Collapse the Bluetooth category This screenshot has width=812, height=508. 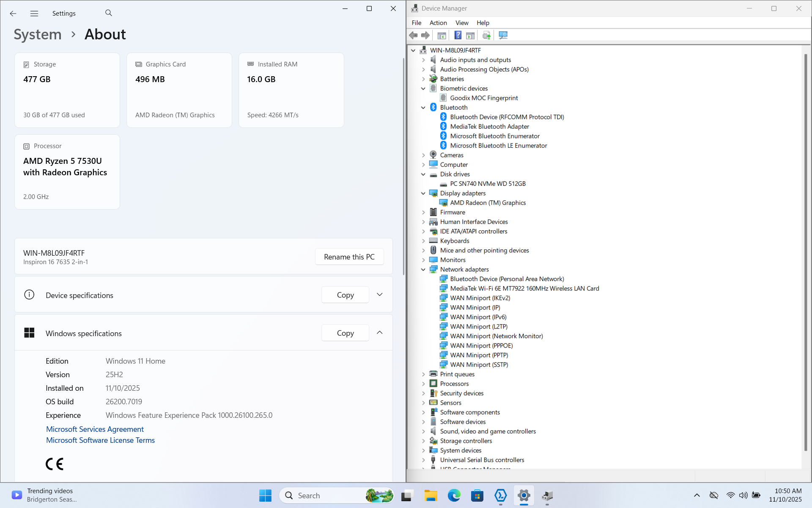coord(423,108)
